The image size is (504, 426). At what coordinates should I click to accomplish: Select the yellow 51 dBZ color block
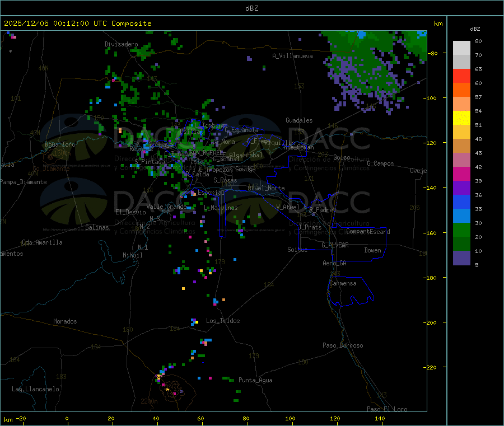pos(461,118)
